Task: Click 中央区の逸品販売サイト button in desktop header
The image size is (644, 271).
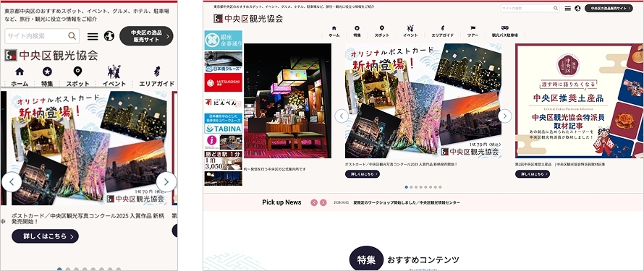Action: click(x=609, y=8)
